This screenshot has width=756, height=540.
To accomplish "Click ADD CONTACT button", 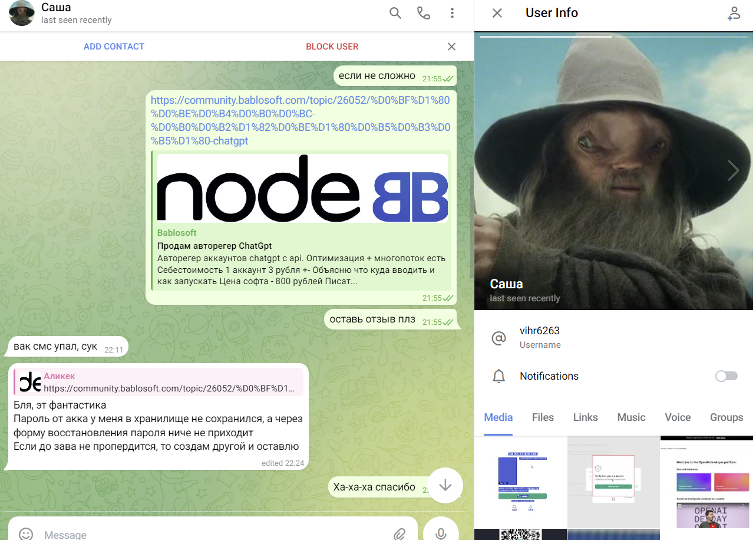I will 114,47.
